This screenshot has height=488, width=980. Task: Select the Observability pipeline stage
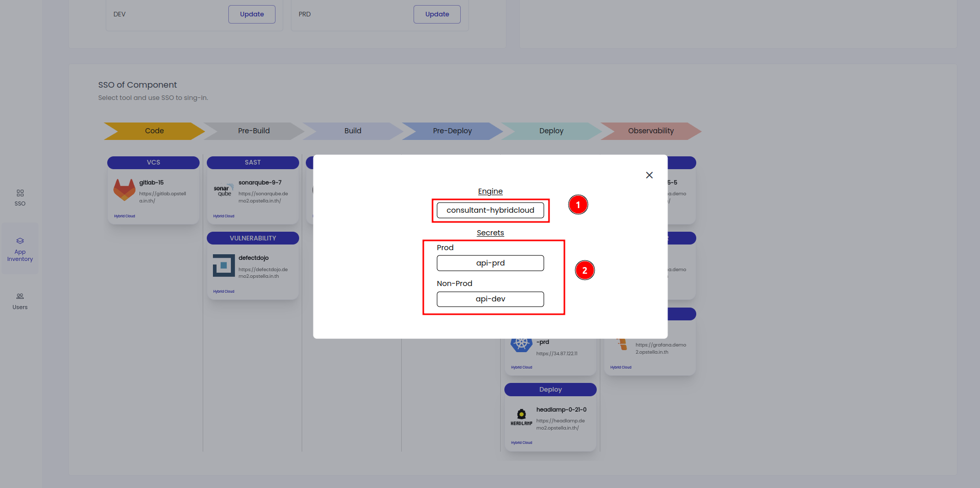point(651,131)
